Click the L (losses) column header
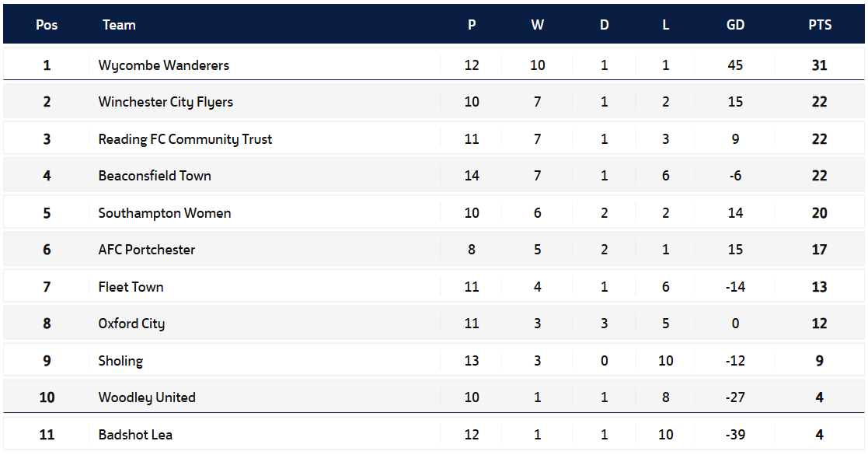The height and width of the screenshot is (455, 868). 666,25
